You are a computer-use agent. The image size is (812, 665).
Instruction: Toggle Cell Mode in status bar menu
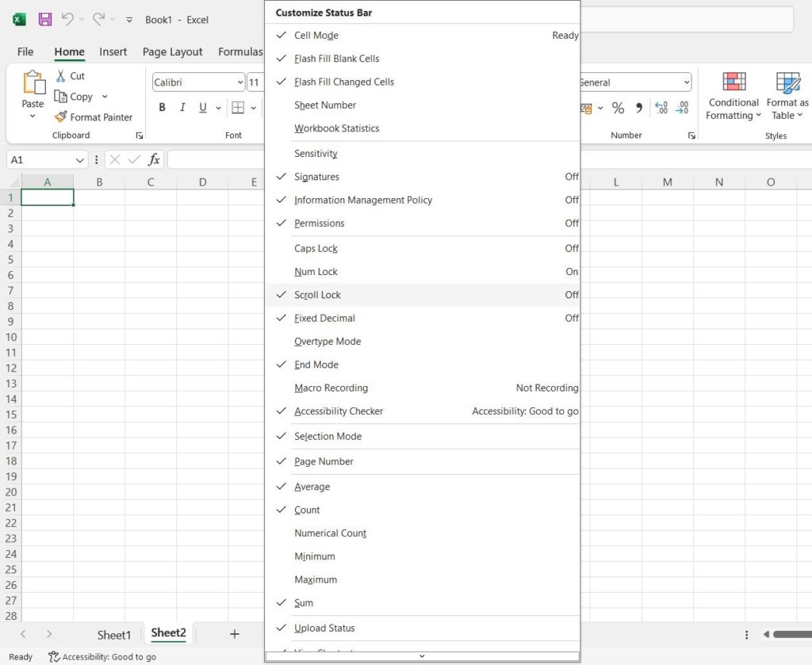pos(422,35)
